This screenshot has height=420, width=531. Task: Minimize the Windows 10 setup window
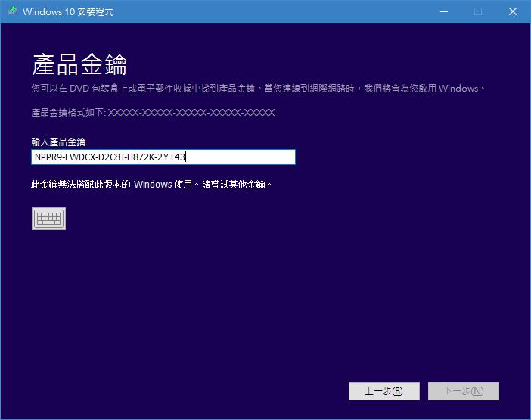coord(444,11)
